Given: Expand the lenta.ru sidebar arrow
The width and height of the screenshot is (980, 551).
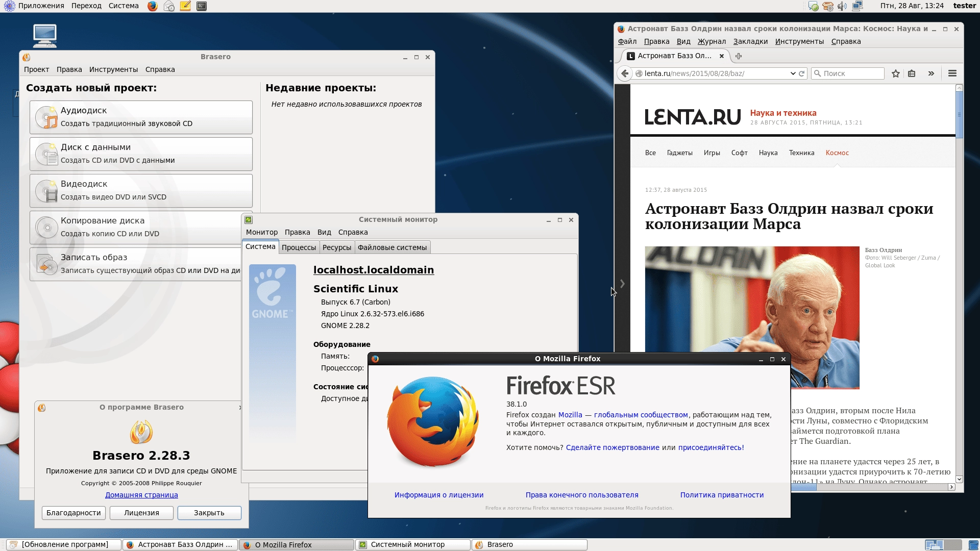Looking at the screenshot, I should [x=622, y=284].
